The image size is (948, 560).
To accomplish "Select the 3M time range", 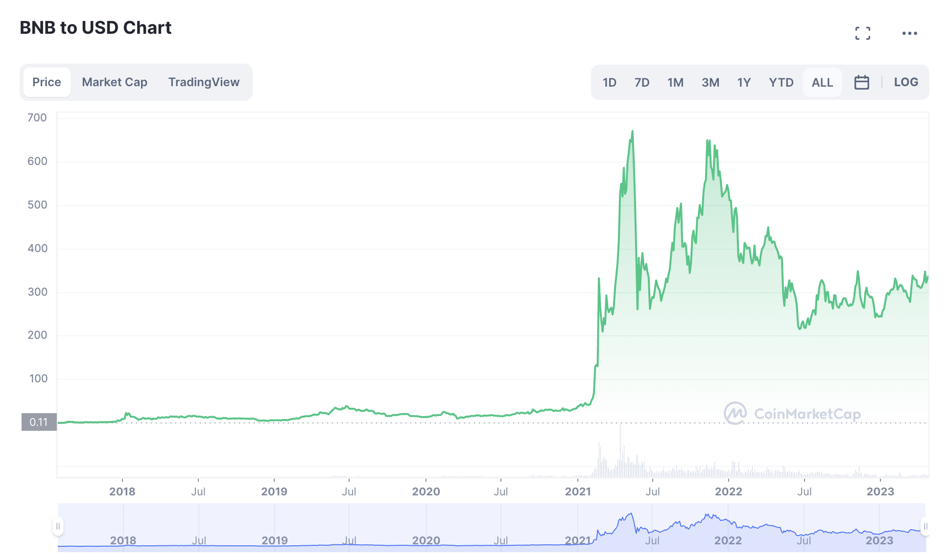I will click(x=711, y=82).
